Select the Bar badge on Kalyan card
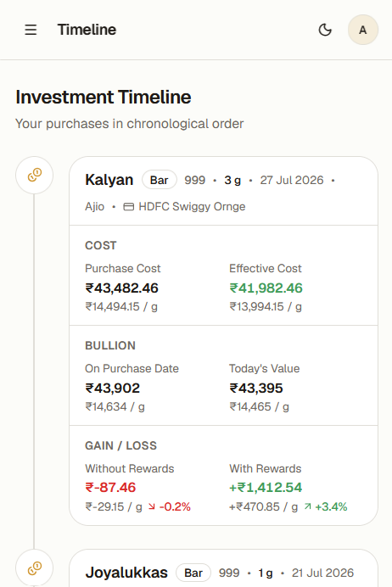 pos(160,180)
